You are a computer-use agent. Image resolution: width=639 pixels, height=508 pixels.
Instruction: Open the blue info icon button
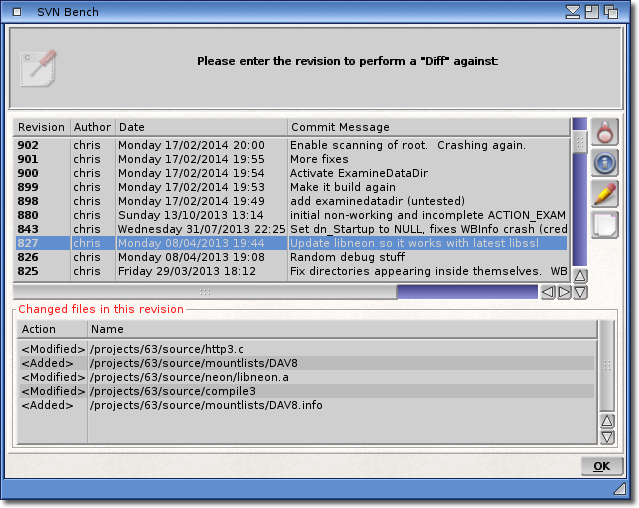[x=605, y=163]
